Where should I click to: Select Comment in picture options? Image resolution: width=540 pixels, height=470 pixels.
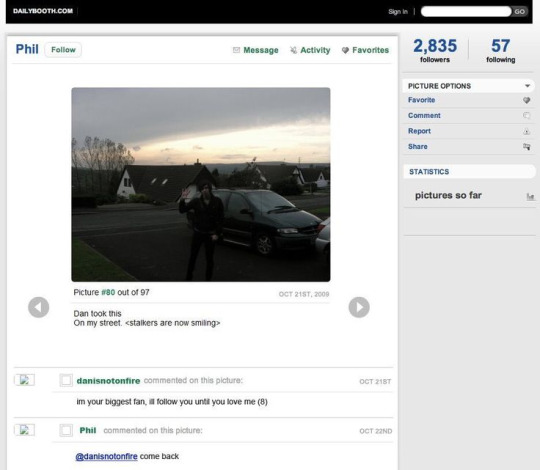click(424, 115)
